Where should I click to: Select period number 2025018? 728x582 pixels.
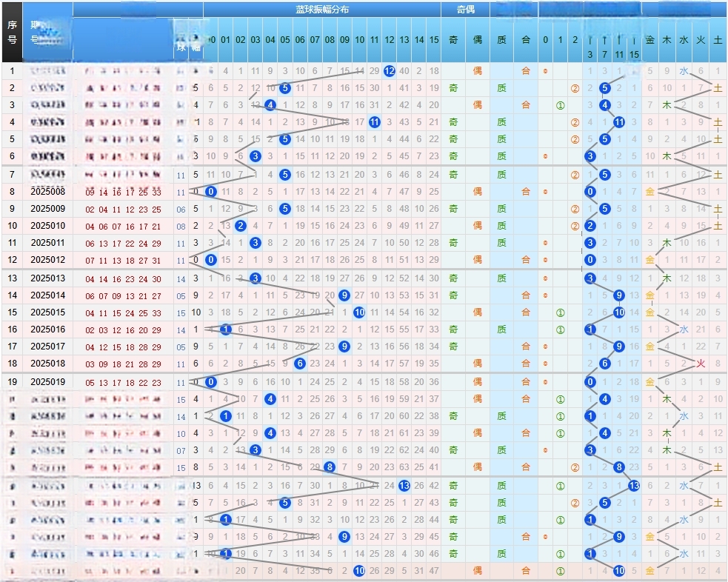[x=48, y=364]
